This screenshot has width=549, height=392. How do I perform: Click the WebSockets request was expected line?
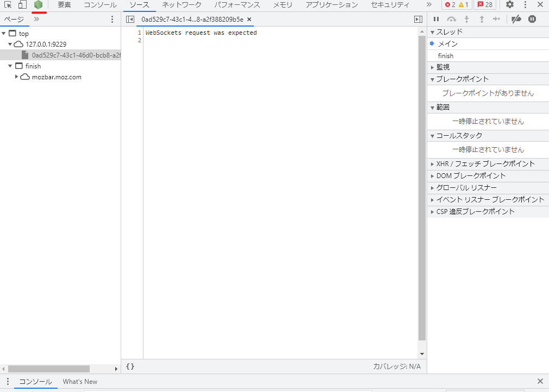click(201, 33)
